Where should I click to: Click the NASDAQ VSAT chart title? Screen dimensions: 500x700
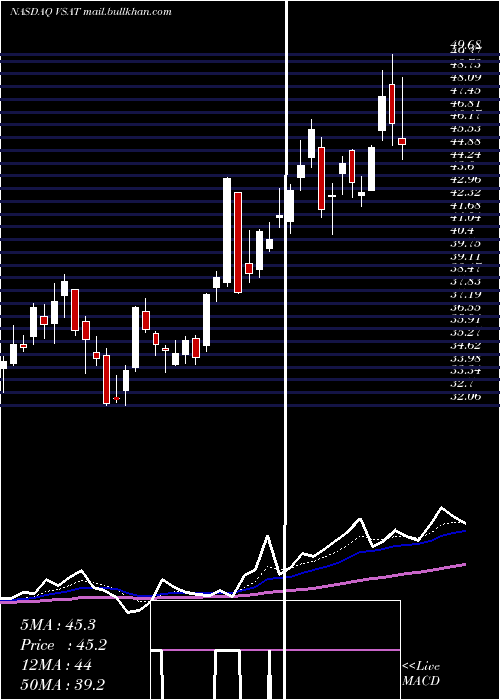91,12
